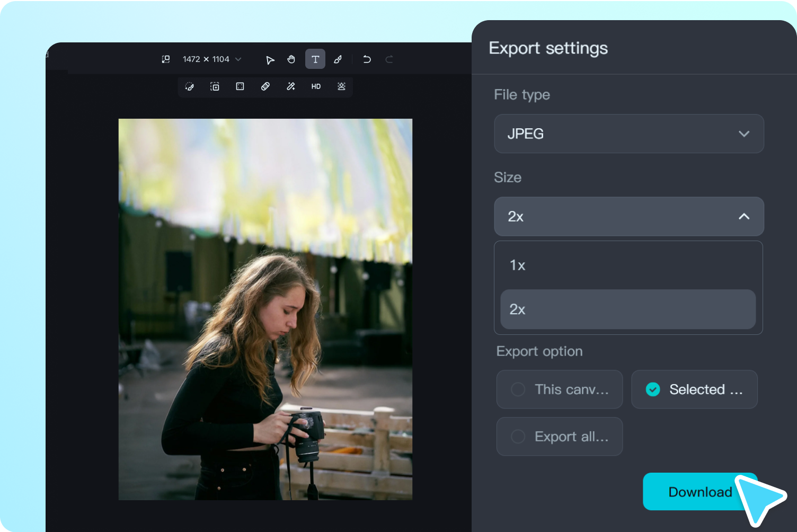Choose the Export all radio option
This screenshot has height=532, width=797.
[518, 437]
